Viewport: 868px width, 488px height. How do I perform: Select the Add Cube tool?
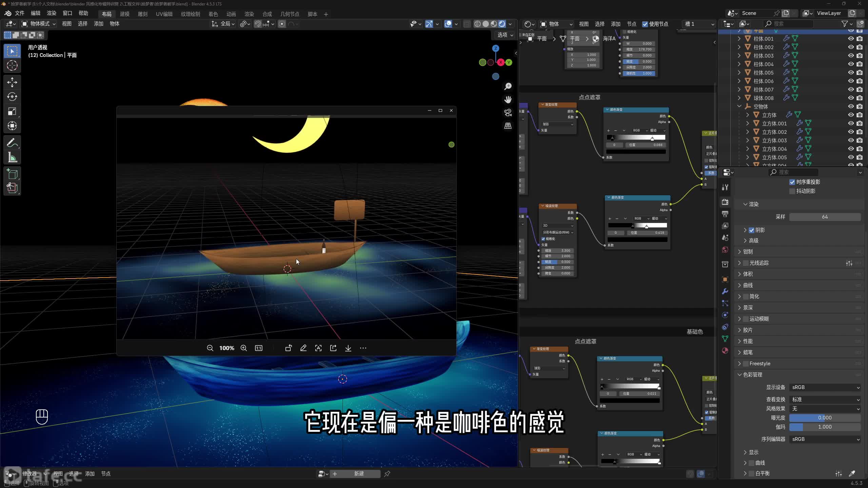(x=12, y=174)
